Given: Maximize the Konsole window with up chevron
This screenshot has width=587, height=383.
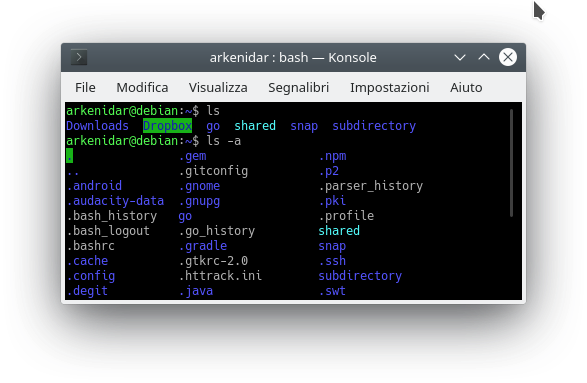Looking at the screenshot, I should pos(484,57).
